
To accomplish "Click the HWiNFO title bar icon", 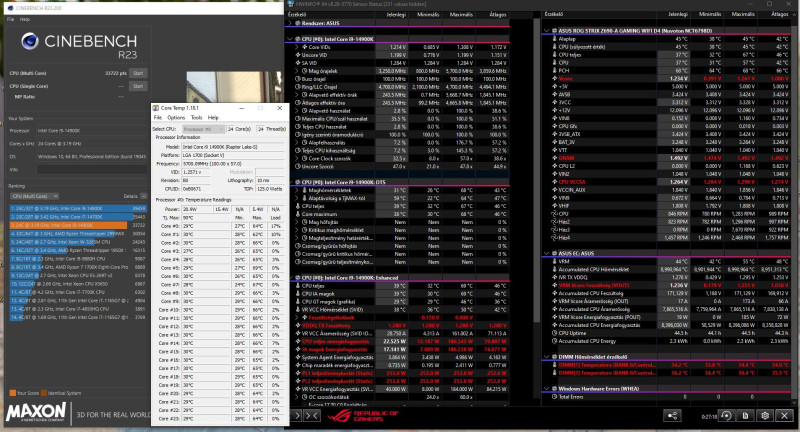I will [x=290, y=4].
